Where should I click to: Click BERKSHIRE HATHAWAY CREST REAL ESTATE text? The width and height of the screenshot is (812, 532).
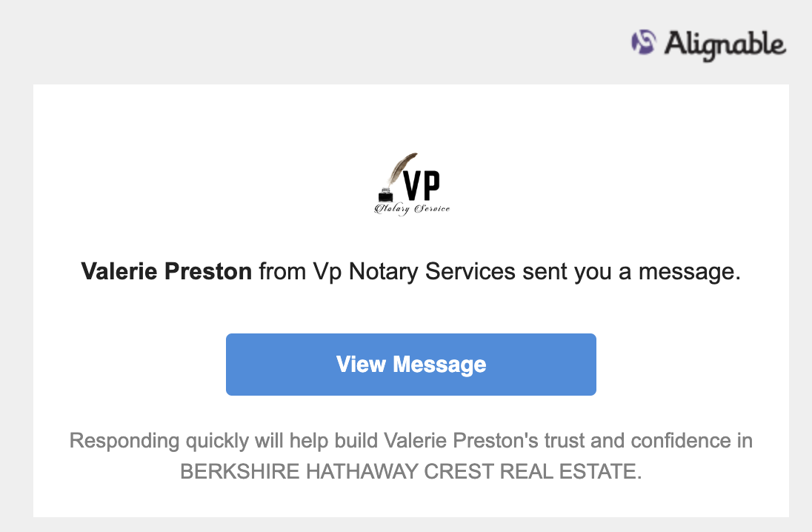coord(411,471)
